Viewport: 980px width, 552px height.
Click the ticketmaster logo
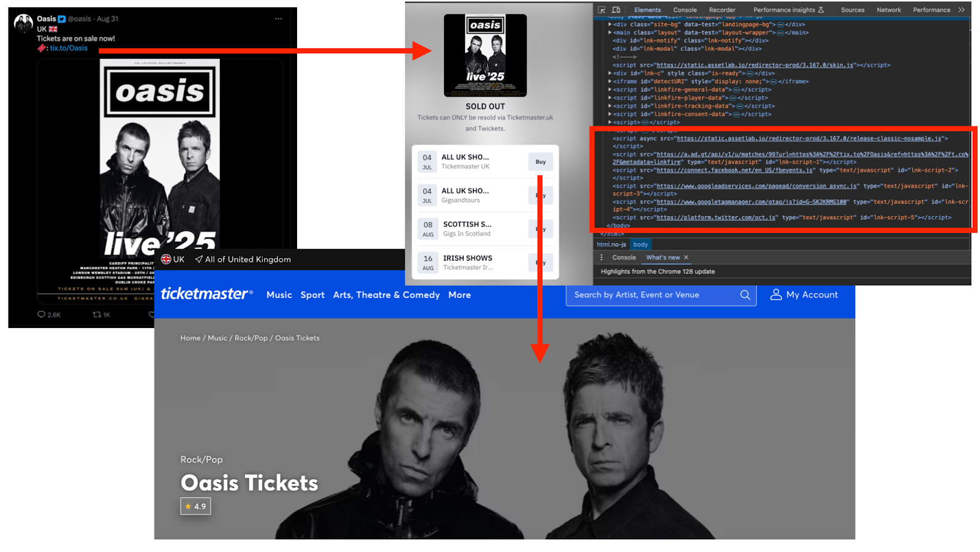206,294
